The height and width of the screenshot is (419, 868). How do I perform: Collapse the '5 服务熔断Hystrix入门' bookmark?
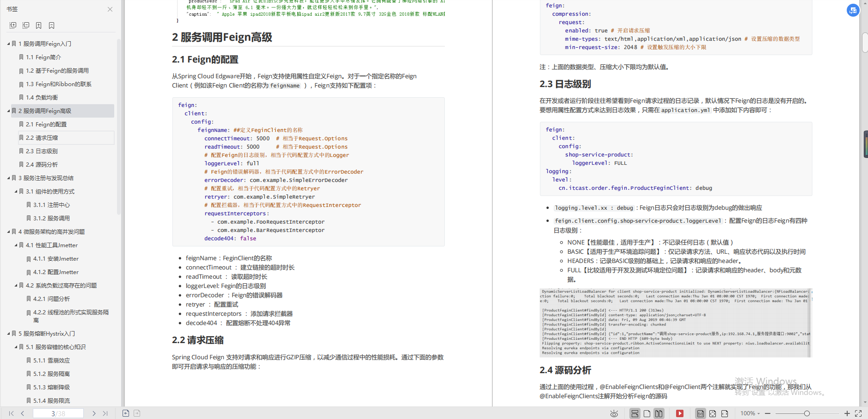(9, 333)
